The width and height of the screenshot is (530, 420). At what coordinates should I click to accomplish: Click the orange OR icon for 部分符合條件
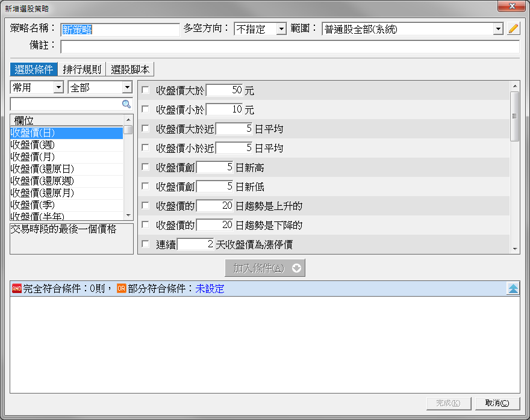pyautogui.click(x=121, y=289)
